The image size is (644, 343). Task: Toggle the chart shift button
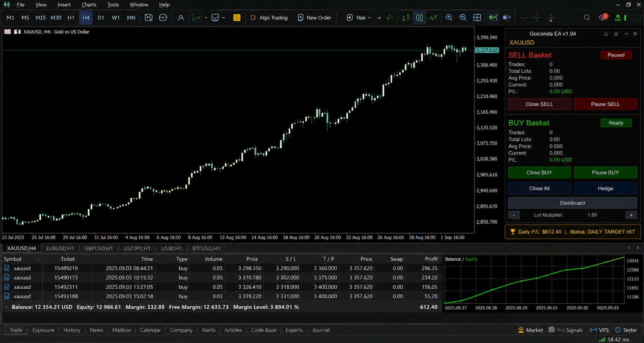pyautogui.click(x=507, y=18)
